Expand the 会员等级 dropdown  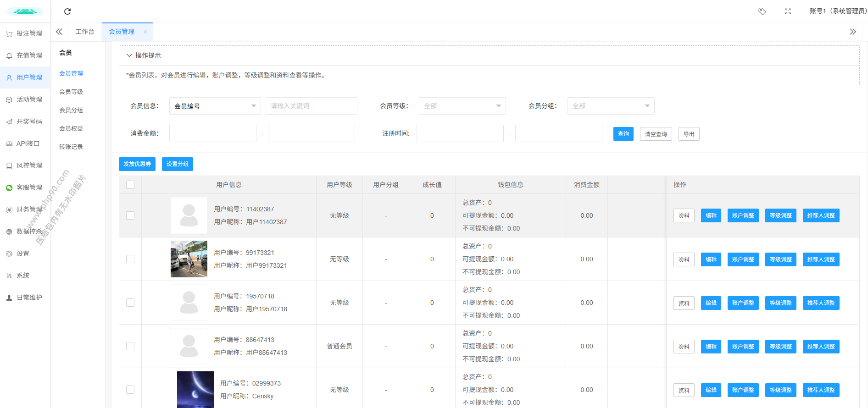tap(462, 106)
